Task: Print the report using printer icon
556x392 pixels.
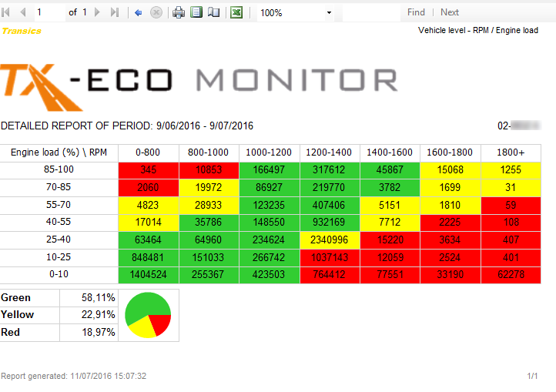Action: (x=179, y=12)
